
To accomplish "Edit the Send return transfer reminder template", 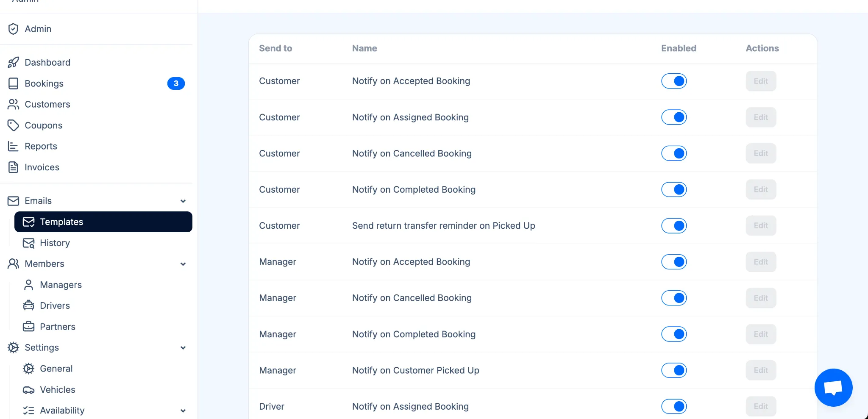I will [x=760, y=225].
